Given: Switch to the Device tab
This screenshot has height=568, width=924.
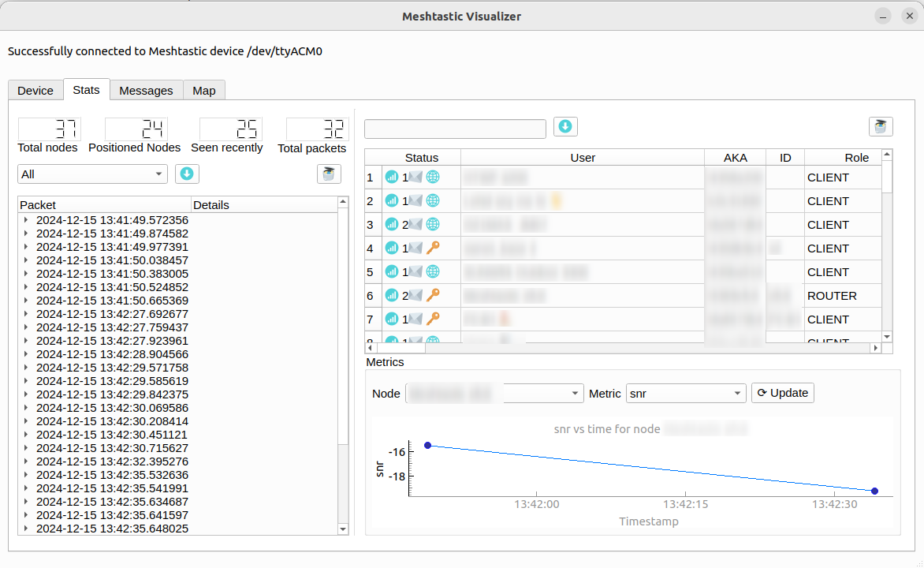Looking at the screenshot, I should coord(35,90).
